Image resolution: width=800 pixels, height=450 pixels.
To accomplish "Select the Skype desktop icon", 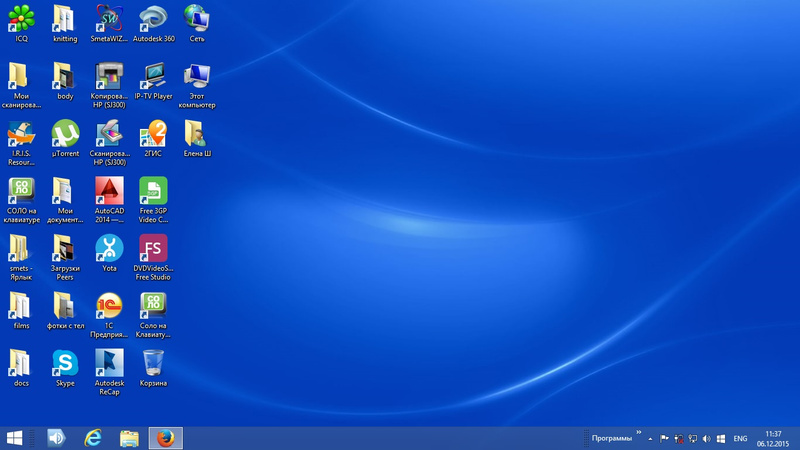I will 65,363.
